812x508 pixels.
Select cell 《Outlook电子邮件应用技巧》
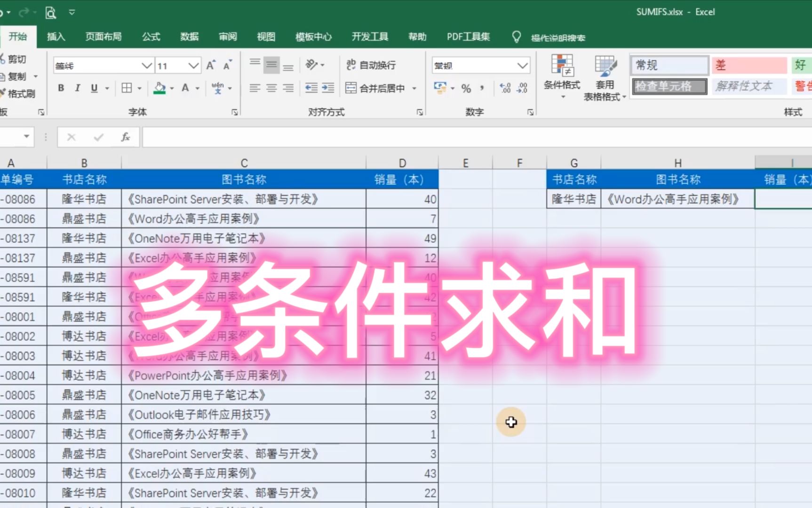point(244,415)
